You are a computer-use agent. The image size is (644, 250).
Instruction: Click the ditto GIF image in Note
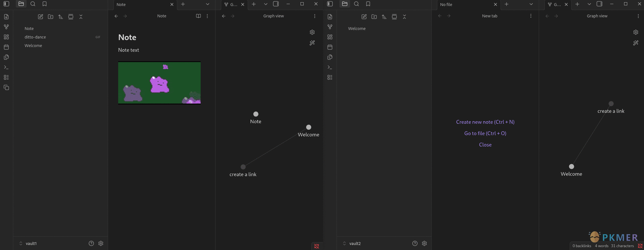tap(159, 83)
